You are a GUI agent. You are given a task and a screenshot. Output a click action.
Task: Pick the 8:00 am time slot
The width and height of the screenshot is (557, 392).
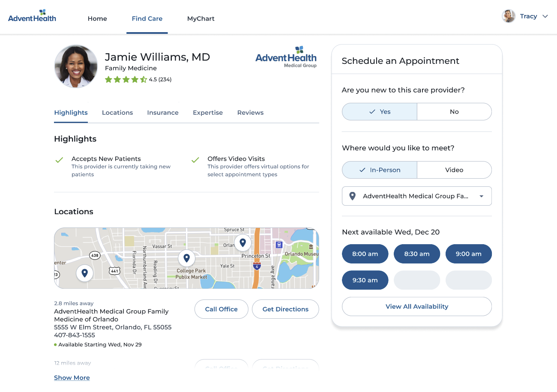click(x=365, y=254)
